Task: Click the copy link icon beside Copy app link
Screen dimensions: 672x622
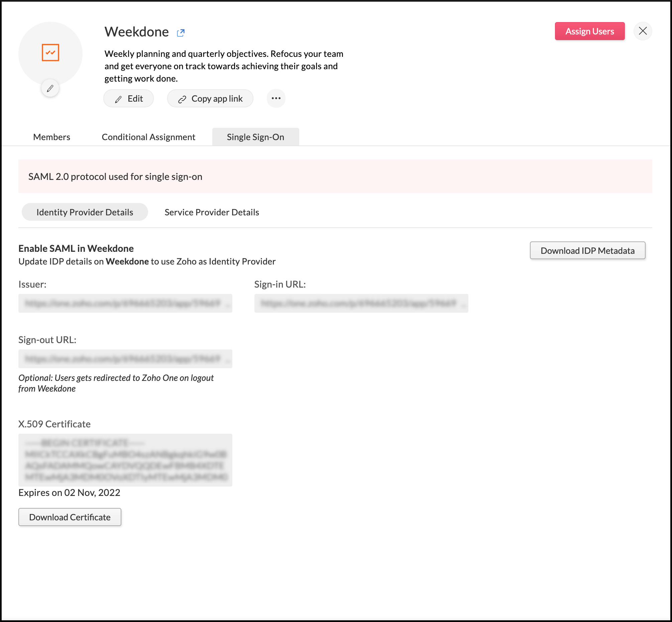Action: click(x=182, y=98)
